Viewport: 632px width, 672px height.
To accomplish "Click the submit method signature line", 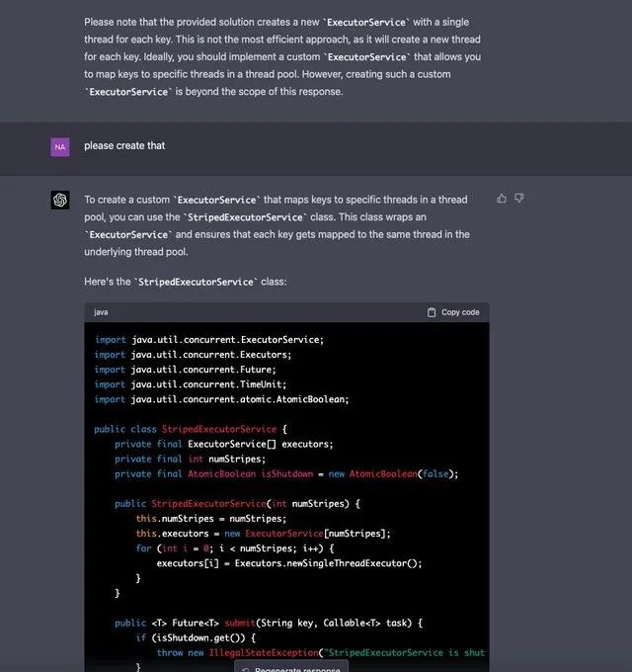I will point(269,623).
